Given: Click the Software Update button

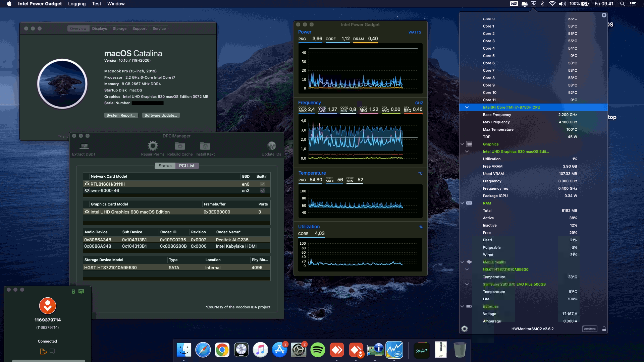Looking at the screenshot, I should 161,115.
